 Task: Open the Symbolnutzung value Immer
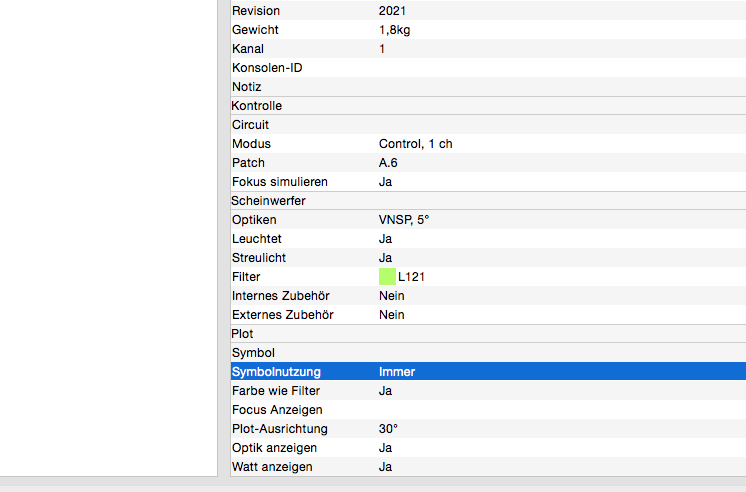397,371
